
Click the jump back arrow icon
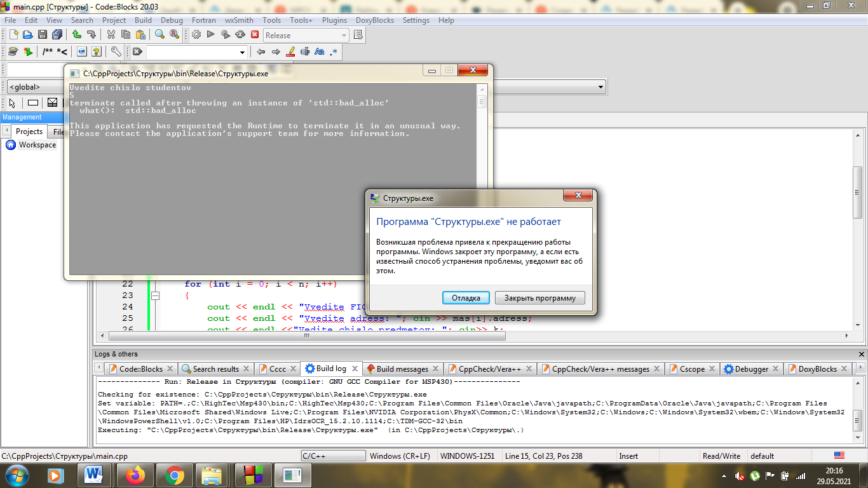[261, 51]
